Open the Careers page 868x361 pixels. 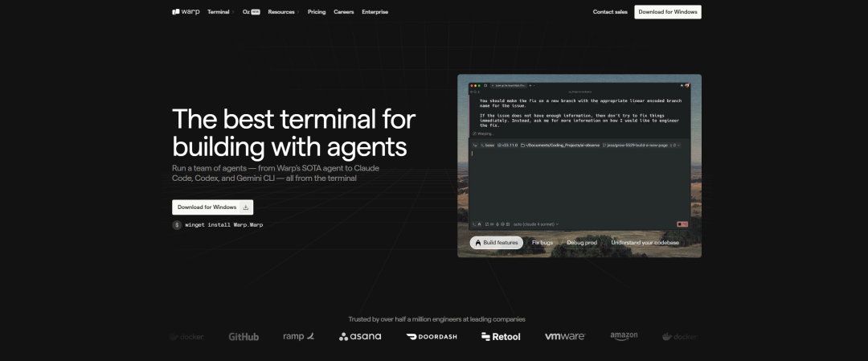pos(344,11)
